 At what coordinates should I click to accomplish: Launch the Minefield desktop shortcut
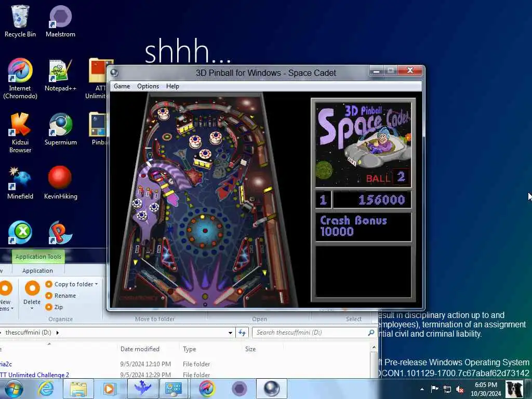point(20,183)
